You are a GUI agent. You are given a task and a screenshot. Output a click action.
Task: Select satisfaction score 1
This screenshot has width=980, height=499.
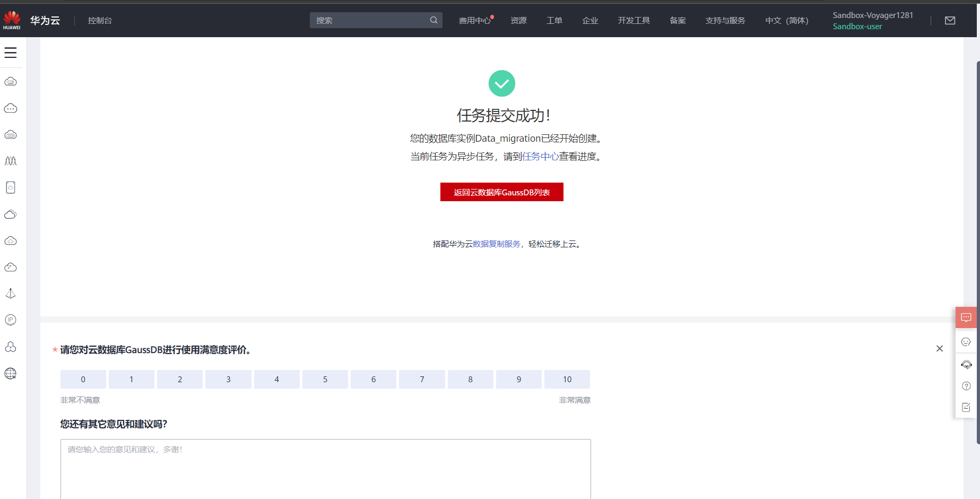(132, 379)
